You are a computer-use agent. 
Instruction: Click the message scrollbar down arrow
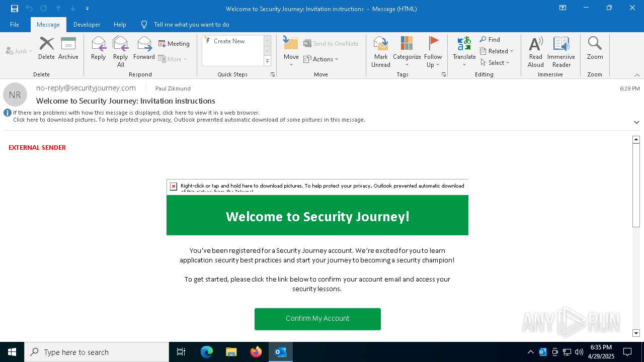[636, 333]
